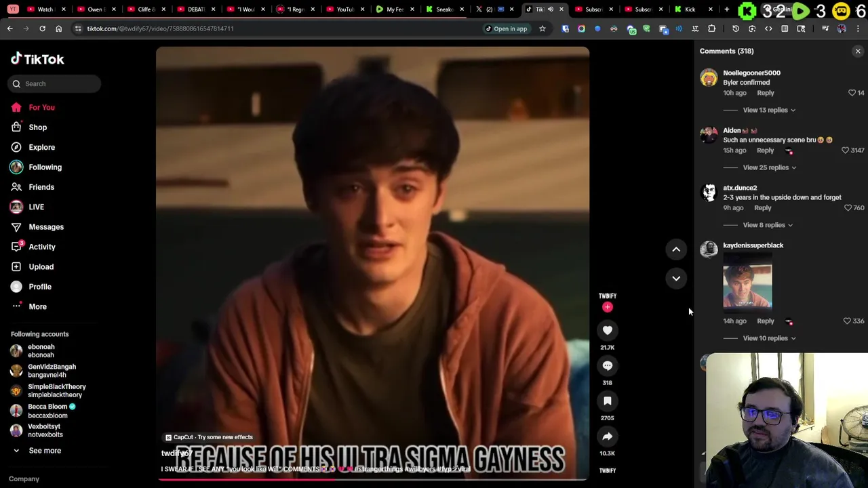Like kaydenissuperblack's comment
The width and height of the screenshot is (868, 488).
click(x=846, y=321)
